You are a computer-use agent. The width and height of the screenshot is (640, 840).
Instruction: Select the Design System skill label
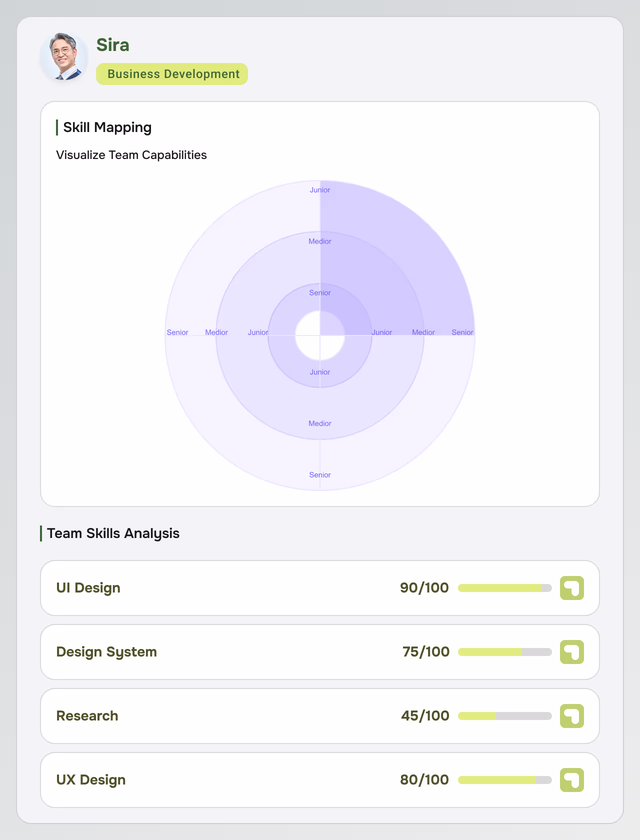(x=106, y=652)
